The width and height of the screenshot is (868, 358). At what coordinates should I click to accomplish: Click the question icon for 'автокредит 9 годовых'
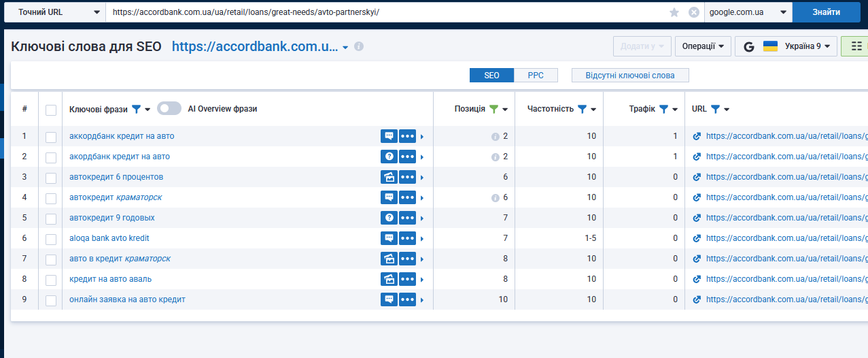pos(389,218)
